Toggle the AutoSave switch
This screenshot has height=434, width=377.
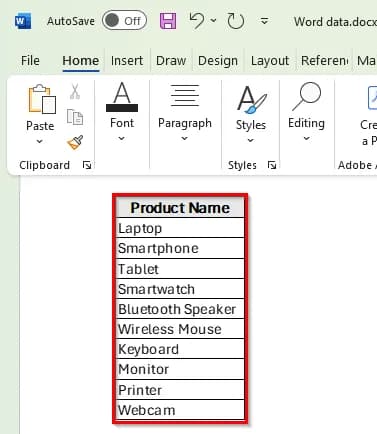point(124,21)
